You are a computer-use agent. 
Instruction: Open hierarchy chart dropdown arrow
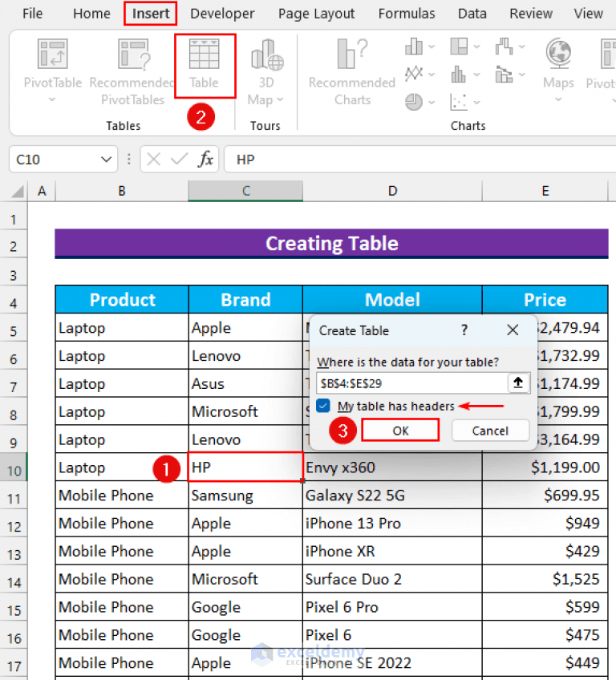[x=476, y=47]
